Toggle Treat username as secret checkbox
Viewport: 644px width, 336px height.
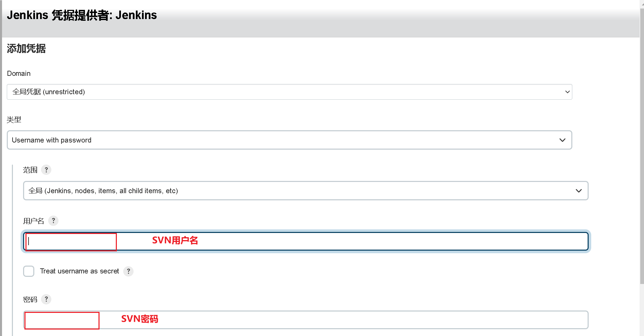(x=29, y=271)
